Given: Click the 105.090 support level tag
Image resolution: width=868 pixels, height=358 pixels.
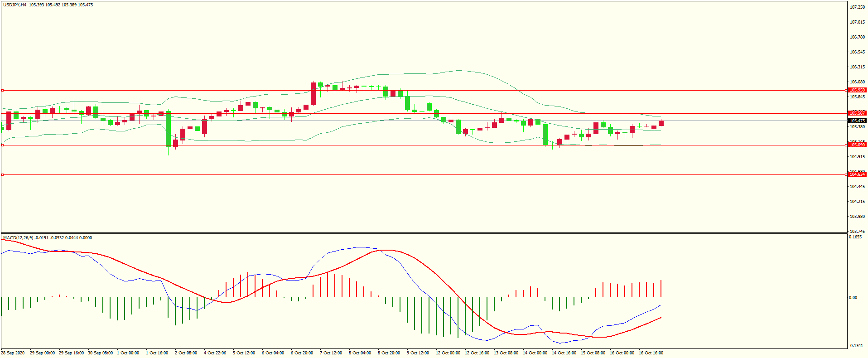Looking at the screenshot, I should pyautogui.click(x=857, y=145).
